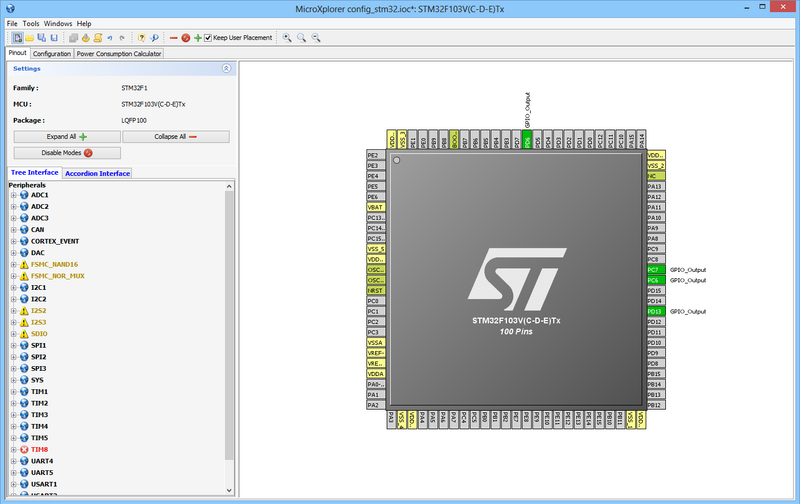Expand the ADC1 tree node
Screen dimensions: 800x504
[x=14, y=195]
